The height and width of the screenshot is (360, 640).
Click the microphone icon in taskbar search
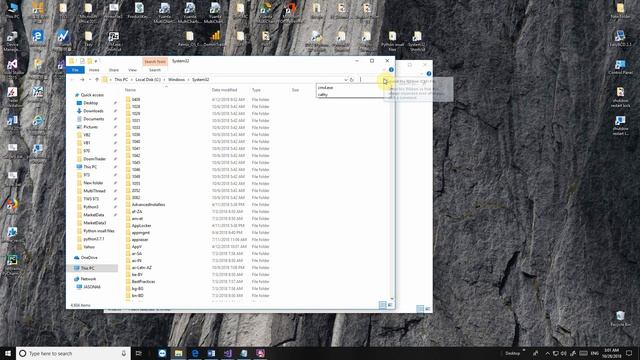click(124, 353)
